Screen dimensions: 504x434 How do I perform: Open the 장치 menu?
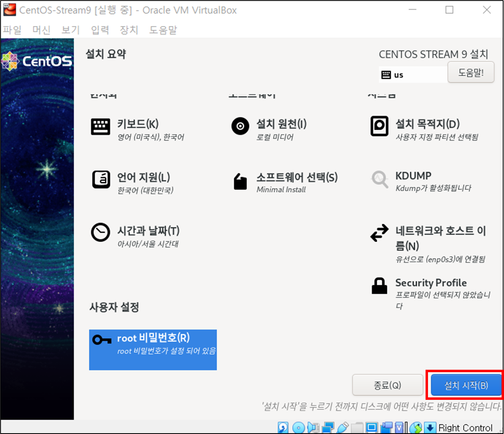129,30
